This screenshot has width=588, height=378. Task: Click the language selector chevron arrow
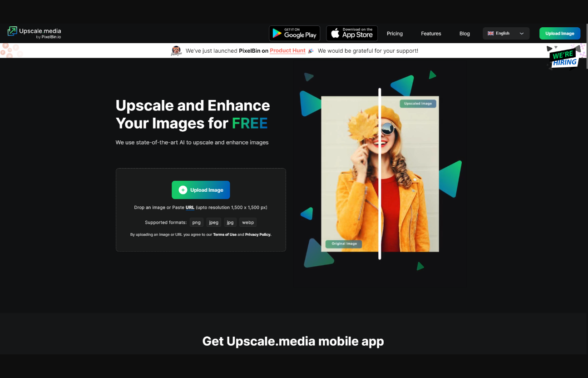pyautogui.click(x=522, y=34)
